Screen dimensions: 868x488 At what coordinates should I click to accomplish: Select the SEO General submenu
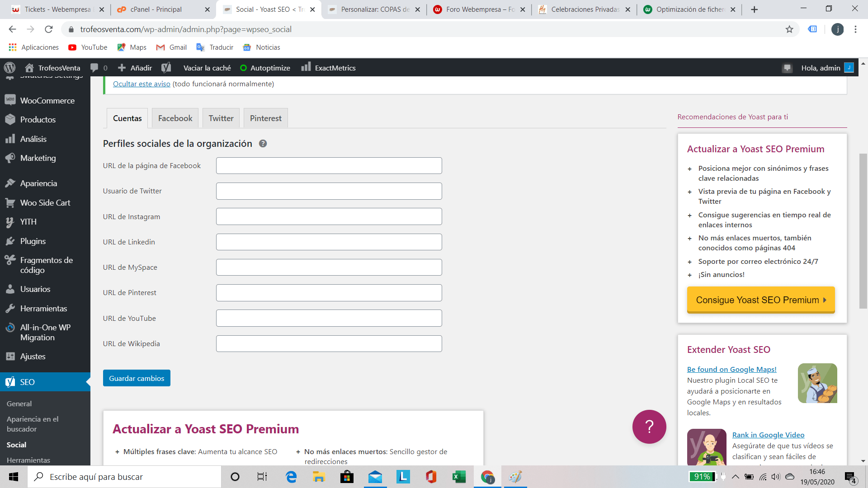pos(19,404)
